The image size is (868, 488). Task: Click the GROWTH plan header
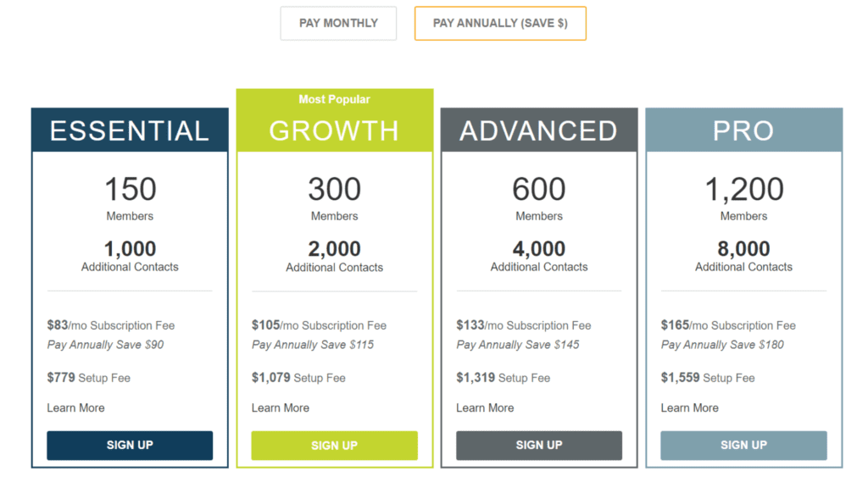(334, 130)
